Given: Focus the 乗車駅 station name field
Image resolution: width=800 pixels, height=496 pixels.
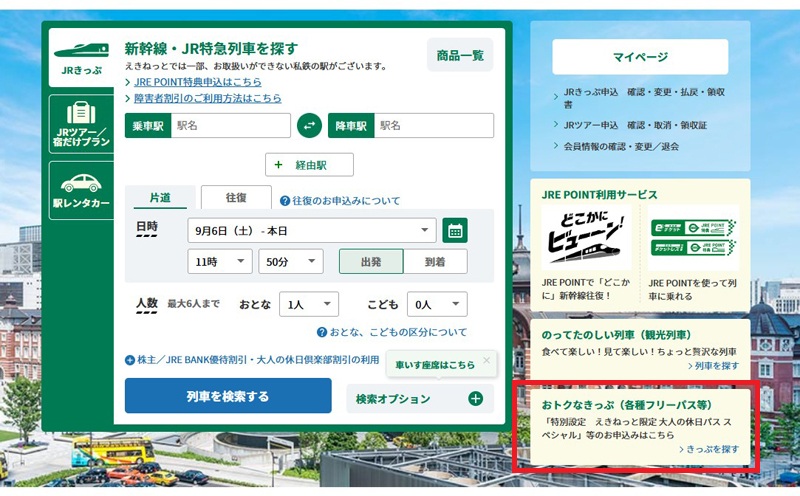Looking at the screenshot, I should [x=231, y=126].
